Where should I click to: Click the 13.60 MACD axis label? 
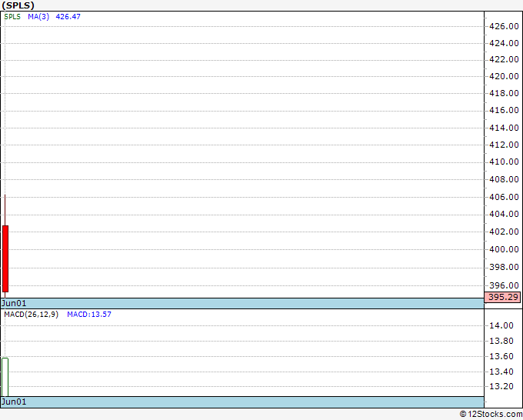[x=501, y=356]
